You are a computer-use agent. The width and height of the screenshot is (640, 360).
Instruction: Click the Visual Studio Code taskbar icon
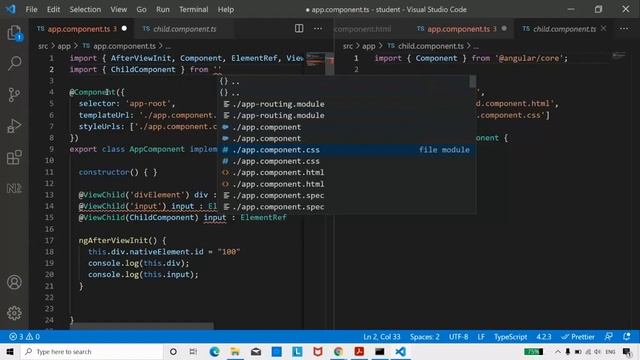click(400, 351)
